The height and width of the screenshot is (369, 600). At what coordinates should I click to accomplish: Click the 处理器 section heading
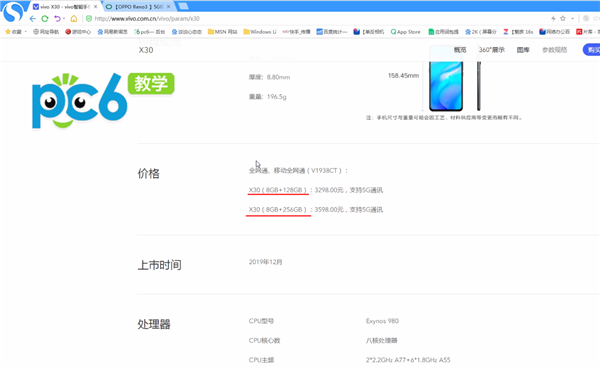point(154,324)
